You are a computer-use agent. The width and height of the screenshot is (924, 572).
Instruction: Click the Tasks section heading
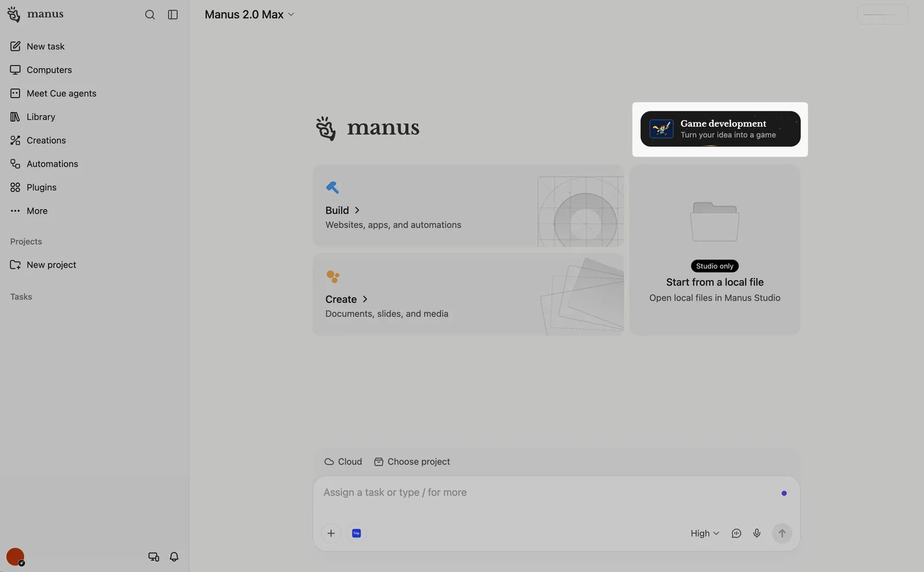[x=21, y=297]
